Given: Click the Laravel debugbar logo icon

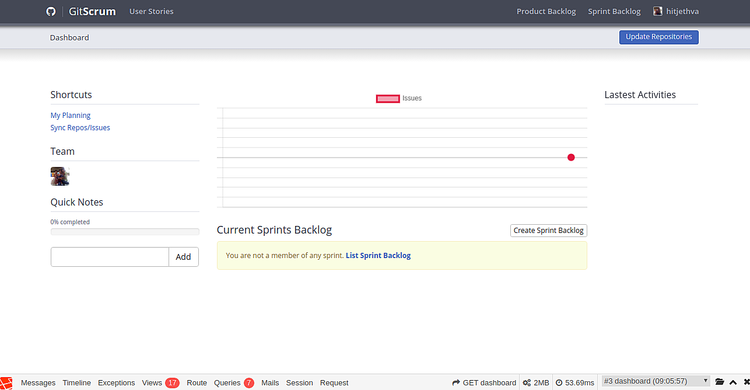Looking at the screenshot, I should [x=7, y=383].
